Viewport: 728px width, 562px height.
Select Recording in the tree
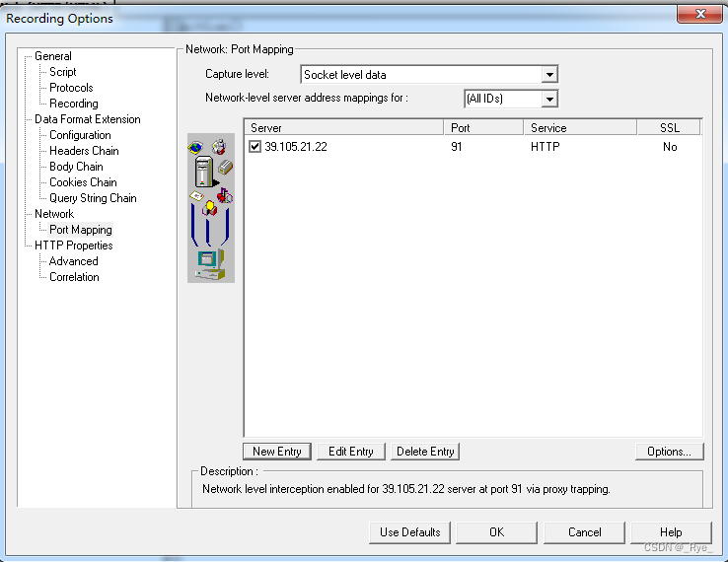[x=73, y=104]
